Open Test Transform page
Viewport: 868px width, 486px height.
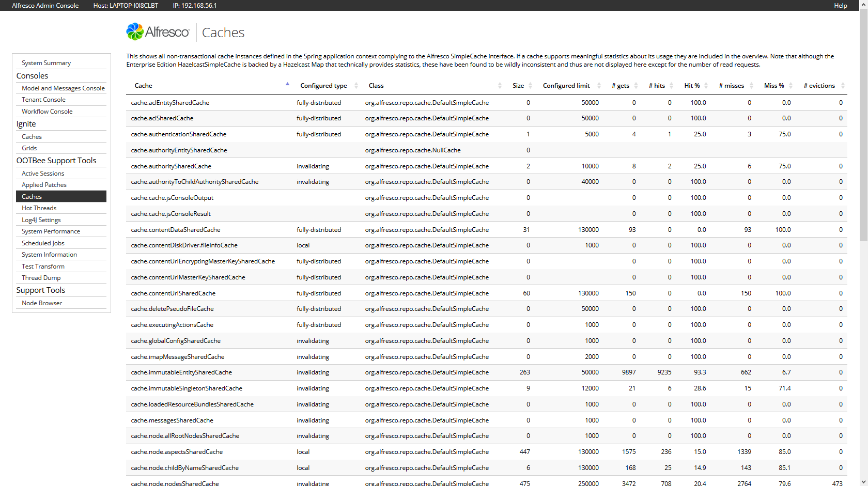coord(43,266)
